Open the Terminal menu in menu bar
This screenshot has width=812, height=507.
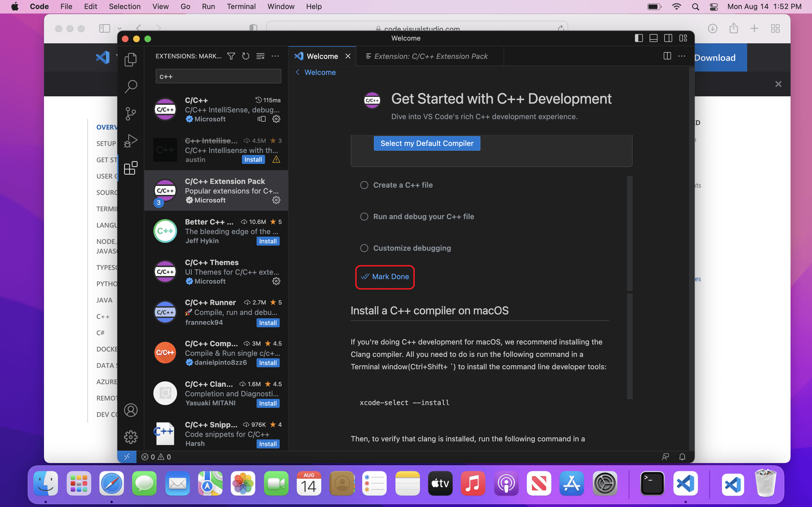tap(241, 6)
